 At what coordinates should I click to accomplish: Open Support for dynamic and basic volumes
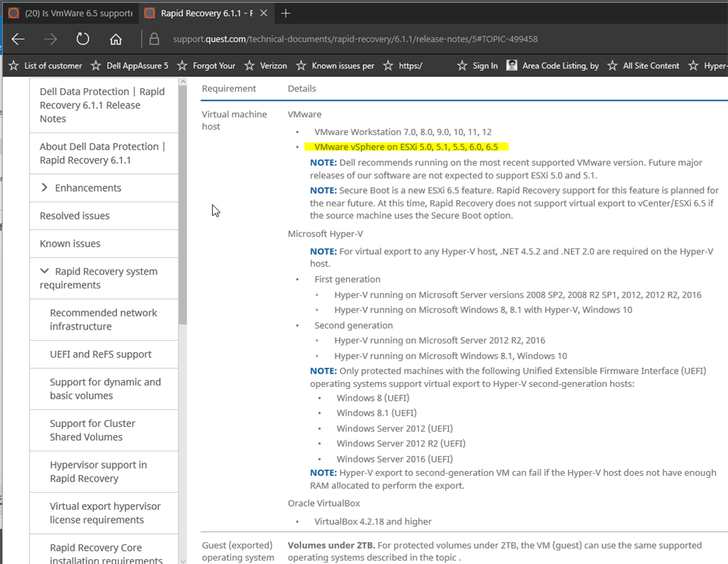pyautogui.click(x=106, y=388)
